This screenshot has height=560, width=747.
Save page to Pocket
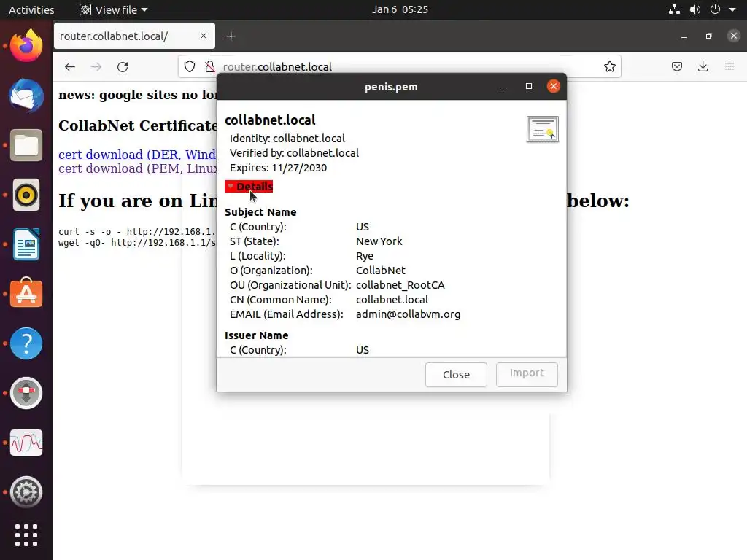coord(676,66)
